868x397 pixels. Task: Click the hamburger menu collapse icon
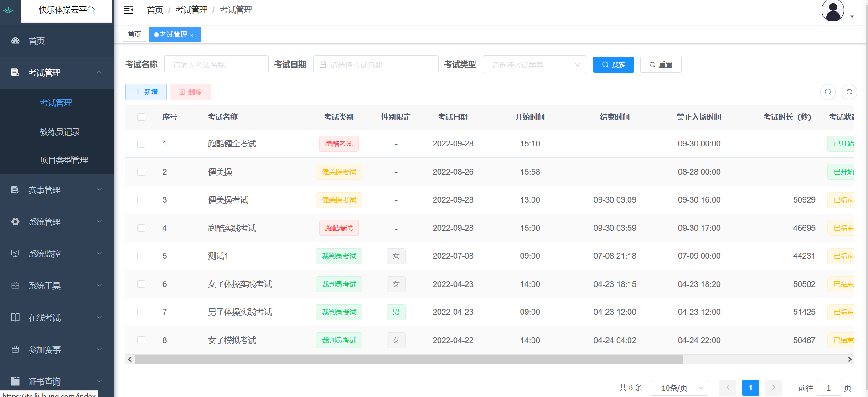(129, 10)
